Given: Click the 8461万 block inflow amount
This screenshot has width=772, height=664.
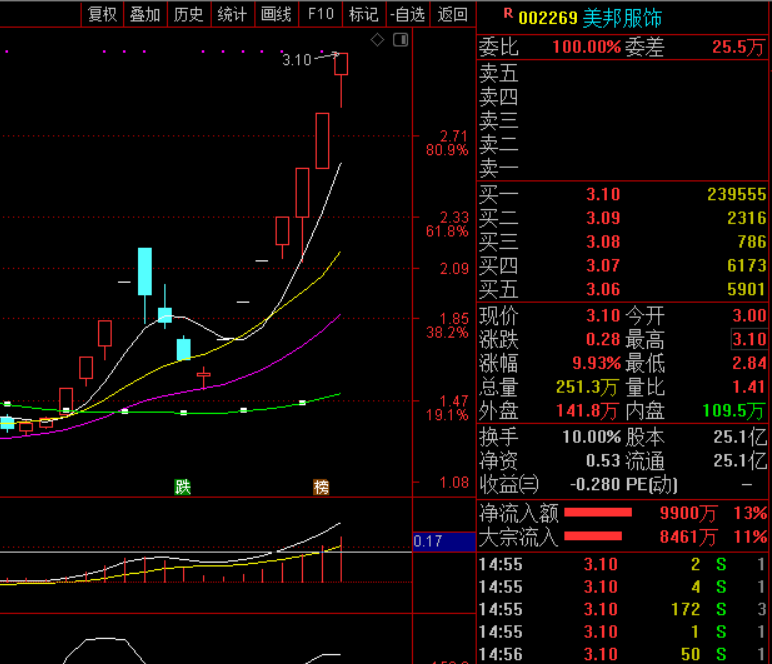Looking at the screenshot, I should 688,537.
